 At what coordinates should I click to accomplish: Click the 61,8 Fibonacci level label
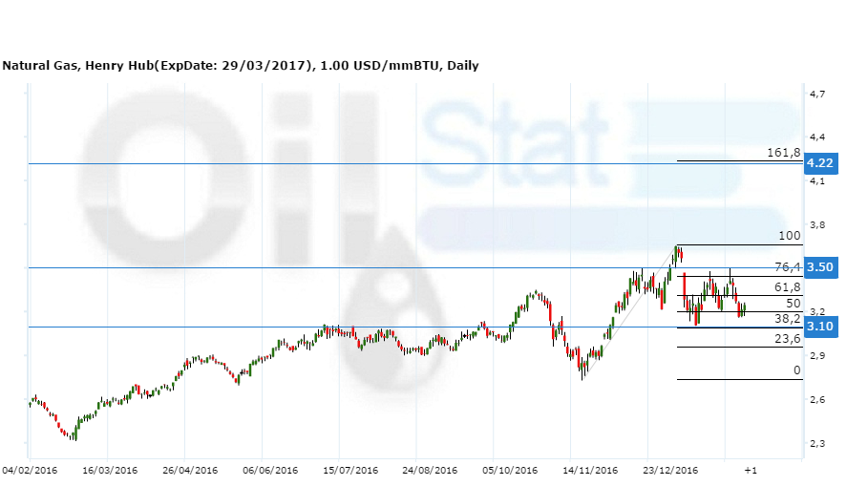(786, 286)
